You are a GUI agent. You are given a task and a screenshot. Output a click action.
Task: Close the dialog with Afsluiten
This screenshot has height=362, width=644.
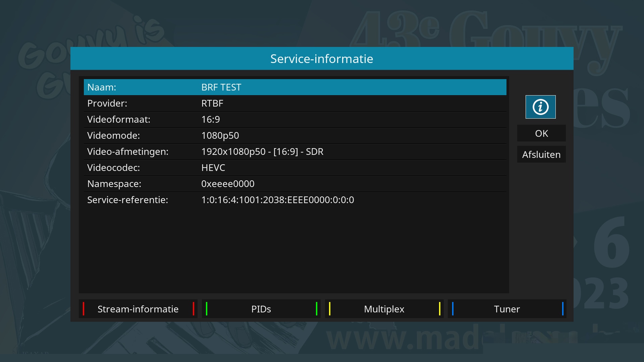[x=541, y=155]
